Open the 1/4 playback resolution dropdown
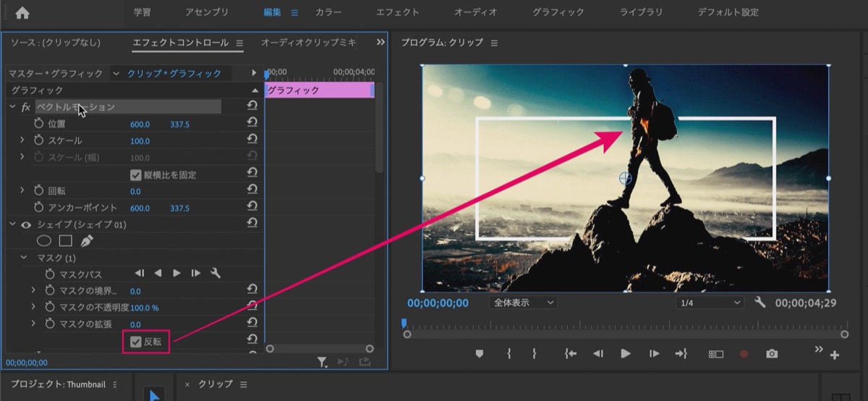The image size is (868, 401). click(710, 303)
